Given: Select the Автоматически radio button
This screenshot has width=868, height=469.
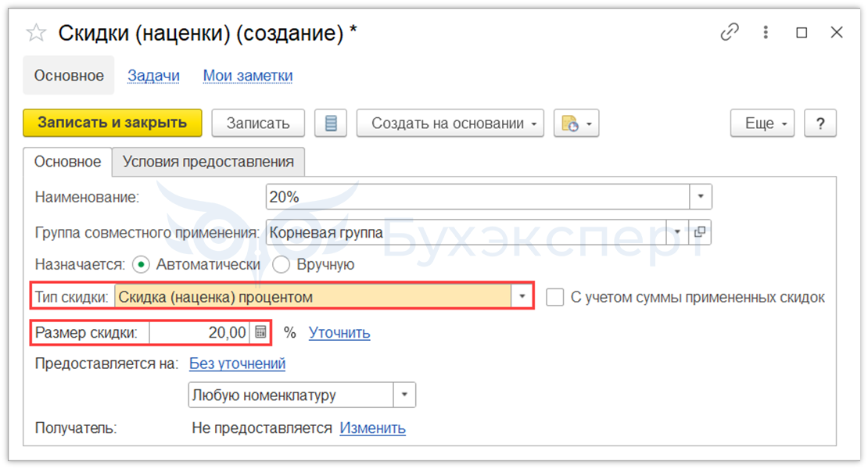Looking at the screenshot, I should click(x=141, y=265).
